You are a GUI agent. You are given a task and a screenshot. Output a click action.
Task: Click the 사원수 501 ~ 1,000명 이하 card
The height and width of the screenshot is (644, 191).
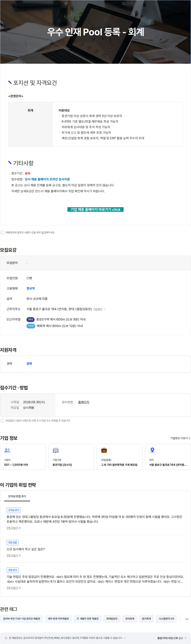(x=23, y=457)
